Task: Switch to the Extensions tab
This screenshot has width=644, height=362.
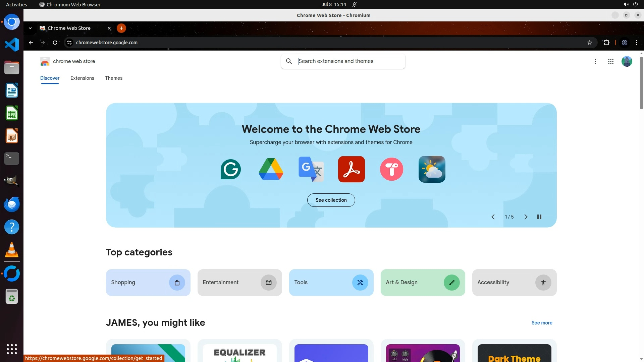Action: click(82, 78)
